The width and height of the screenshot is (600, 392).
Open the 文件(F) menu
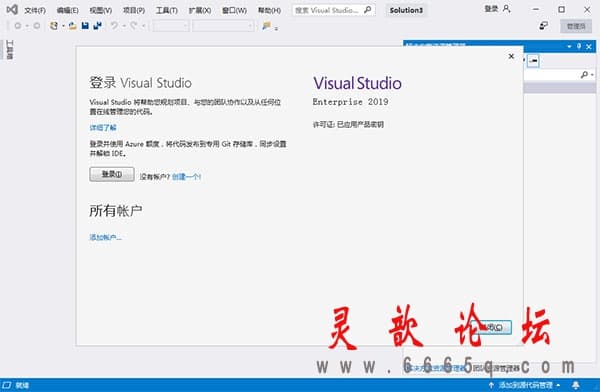point(35,10)
